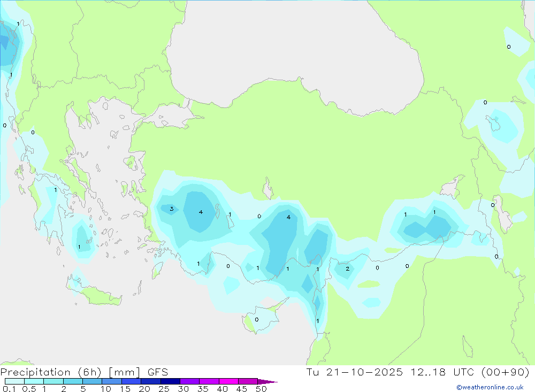Screen dimensions: 535x392
Task: Select the 0.5–1 mm legend color swatch
Action: (34, 381)
